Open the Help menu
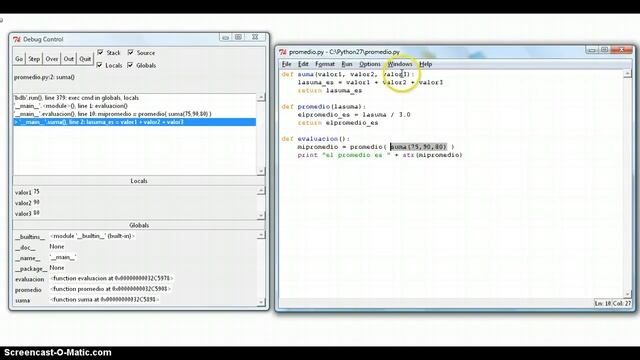The height and width of the screenshot is (360, 640). pyautogui.click(x=426, y=64)
